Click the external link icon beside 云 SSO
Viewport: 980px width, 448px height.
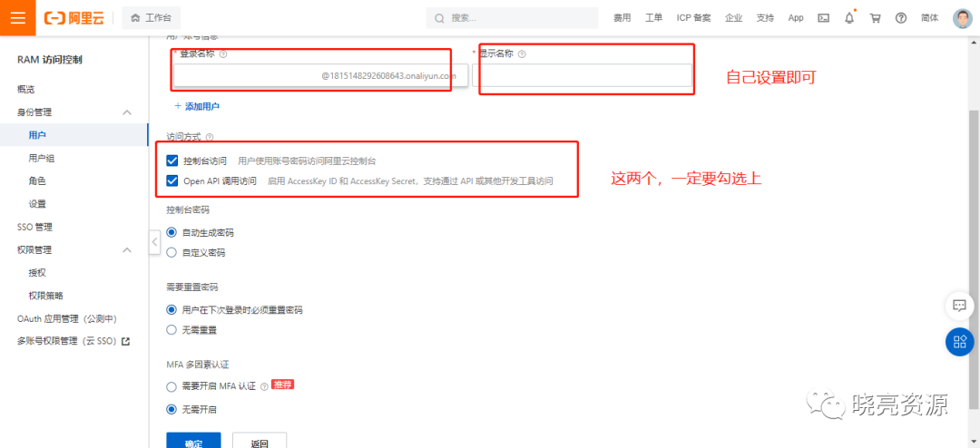coord(125,342)
